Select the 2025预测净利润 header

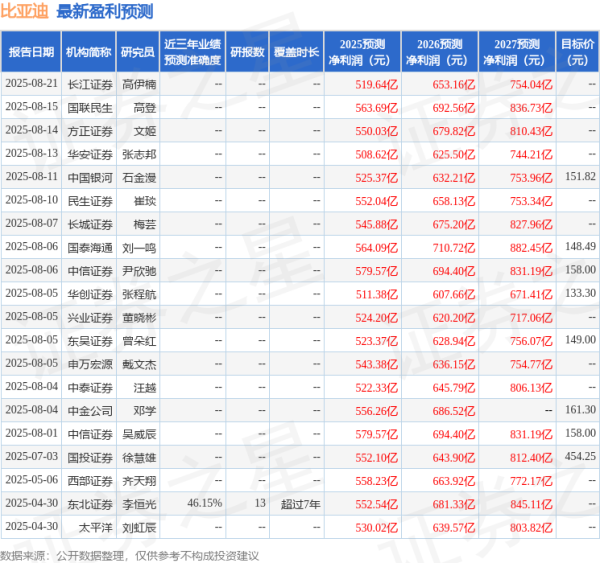click(x=362, y=52)
